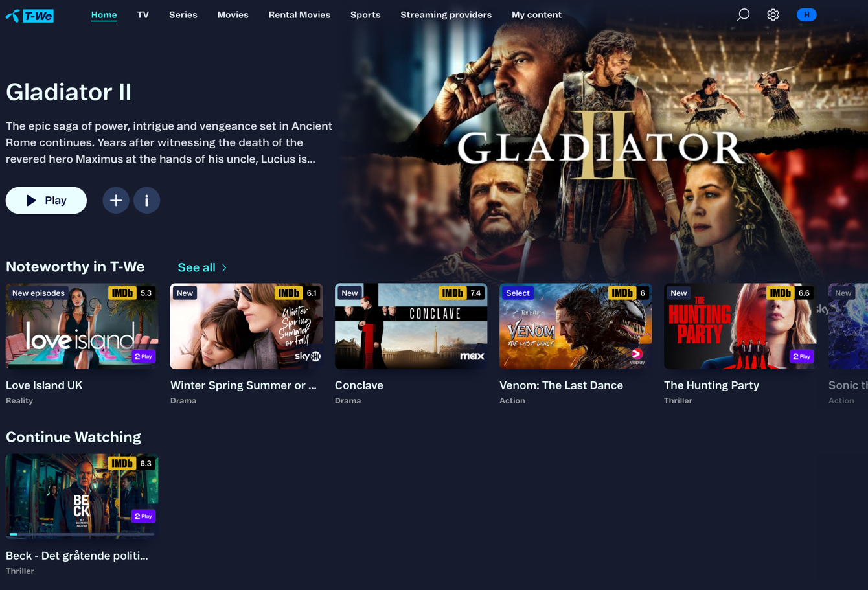Screen dimensions: 868x590
Task: Click the Noteworthy in T-We heading
Action: pyautogui.click(x=75, y=267)
